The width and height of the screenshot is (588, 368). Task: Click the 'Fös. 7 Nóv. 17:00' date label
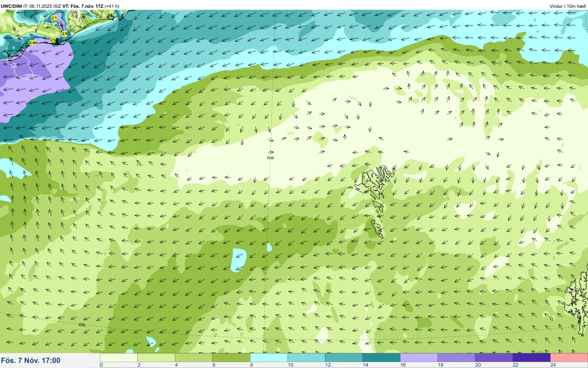coord(31,361)
